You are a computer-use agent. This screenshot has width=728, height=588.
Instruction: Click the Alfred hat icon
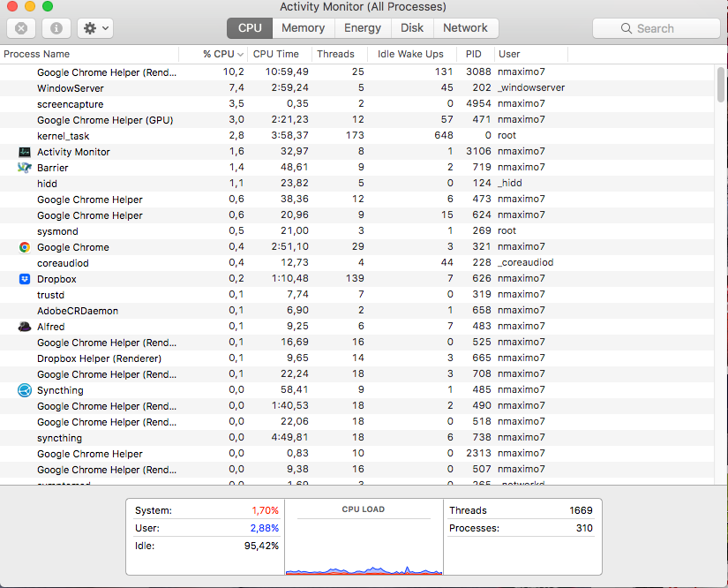(x=24, y=327)
